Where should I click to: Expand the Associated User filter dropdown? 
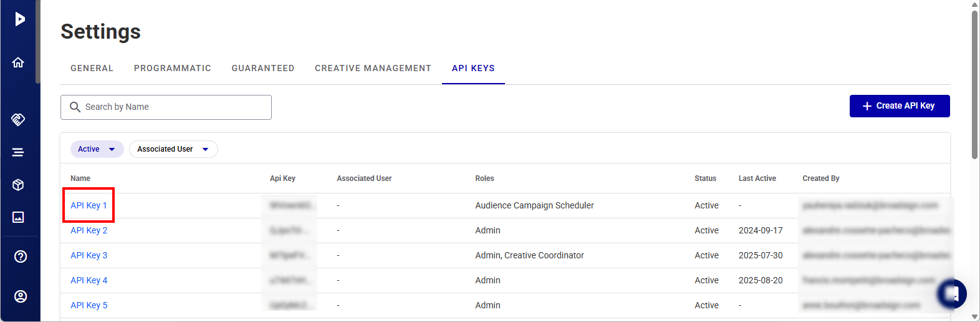click(173, 149)
